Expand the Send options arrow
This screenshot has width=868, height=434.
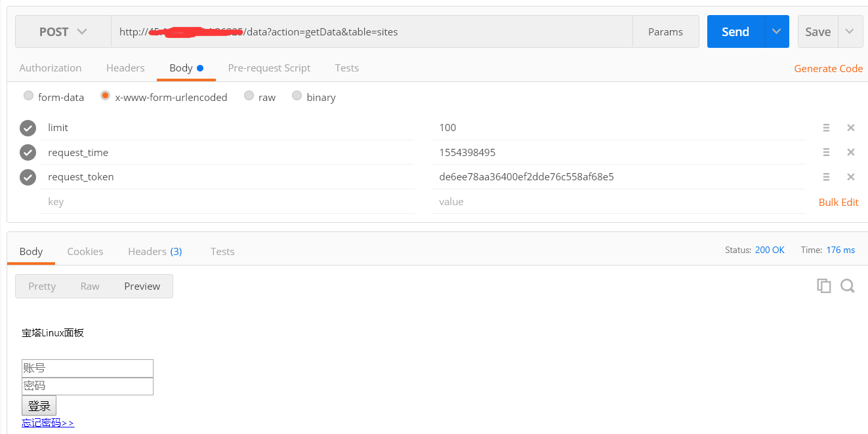click(777, 31)
